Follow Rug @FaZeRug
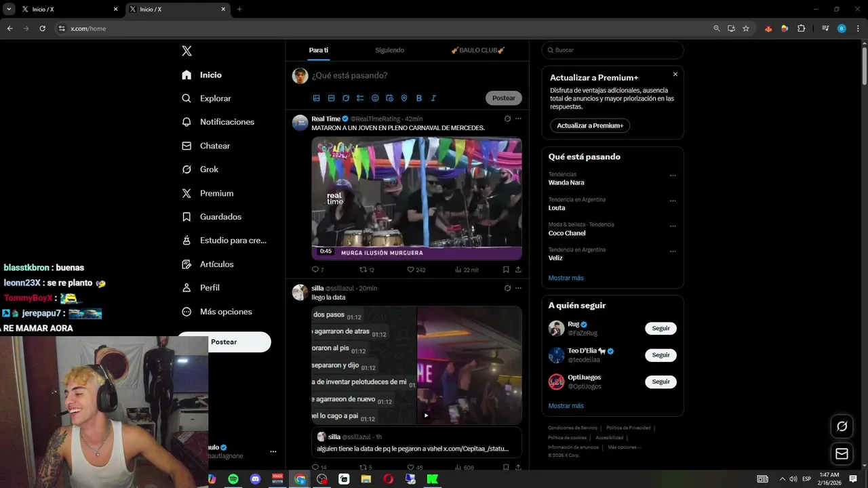 [x=660, y=329]
